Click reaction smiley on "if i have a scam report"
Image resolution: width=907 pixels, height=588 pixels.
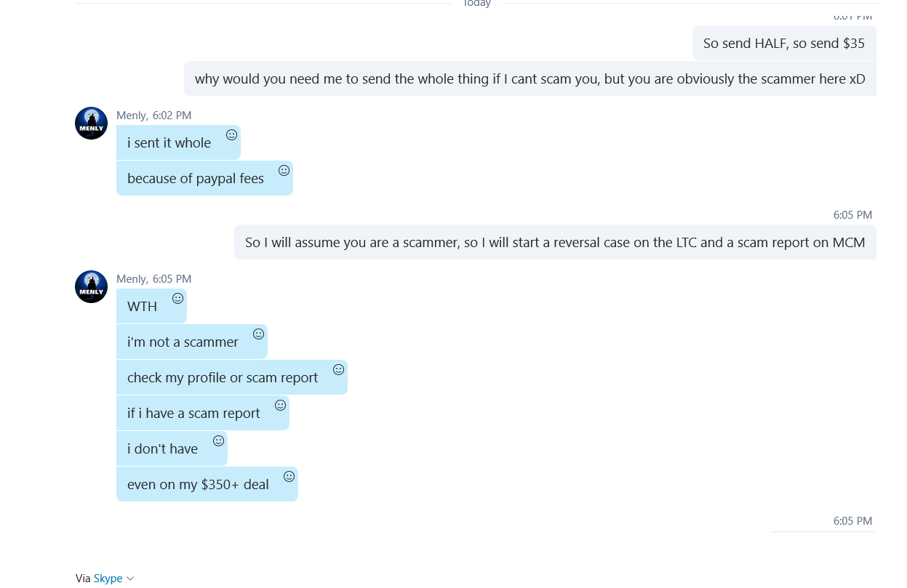click(x=280, y=405)
